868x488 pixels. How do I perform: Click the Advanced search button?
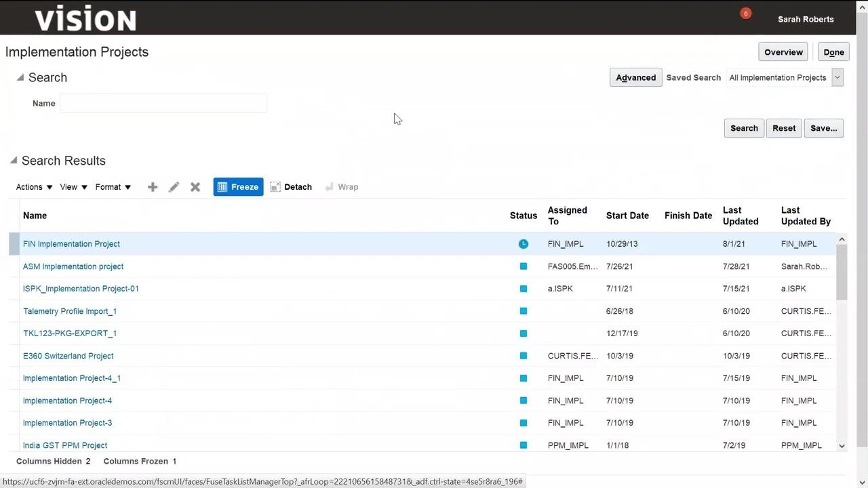point(635,77)
